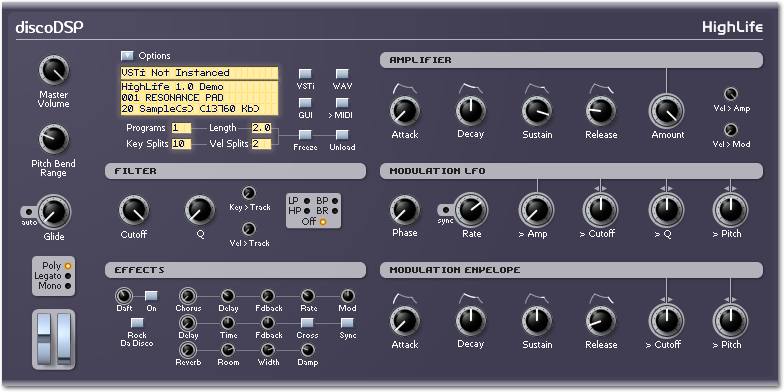
Task: Select Poly voice mode
Action: (68, 266)
